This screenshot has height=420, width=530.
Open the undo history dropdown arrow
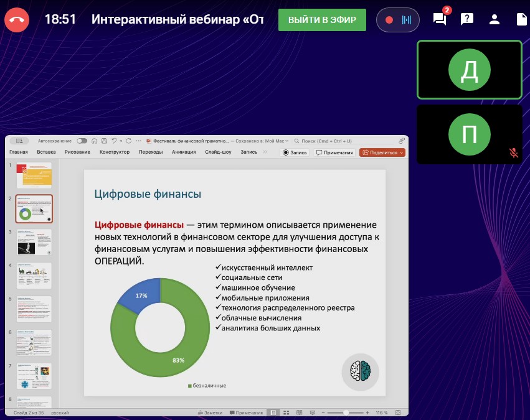pos(121,141)
